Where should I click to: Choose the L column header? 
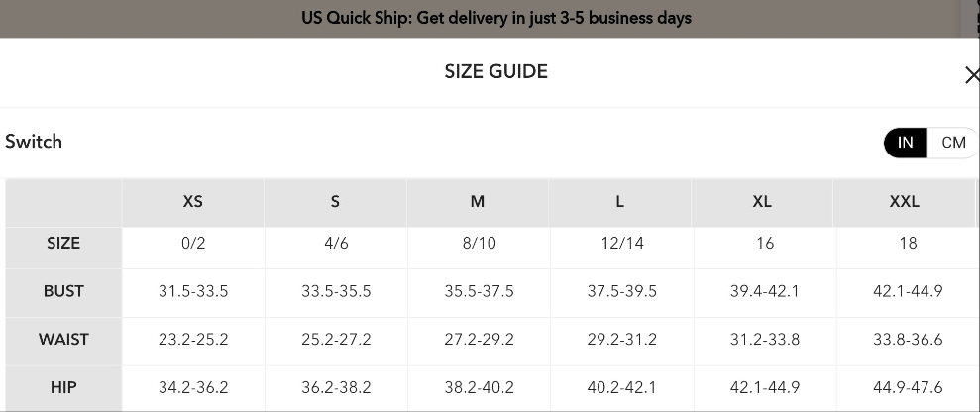[x=620, y=202]
